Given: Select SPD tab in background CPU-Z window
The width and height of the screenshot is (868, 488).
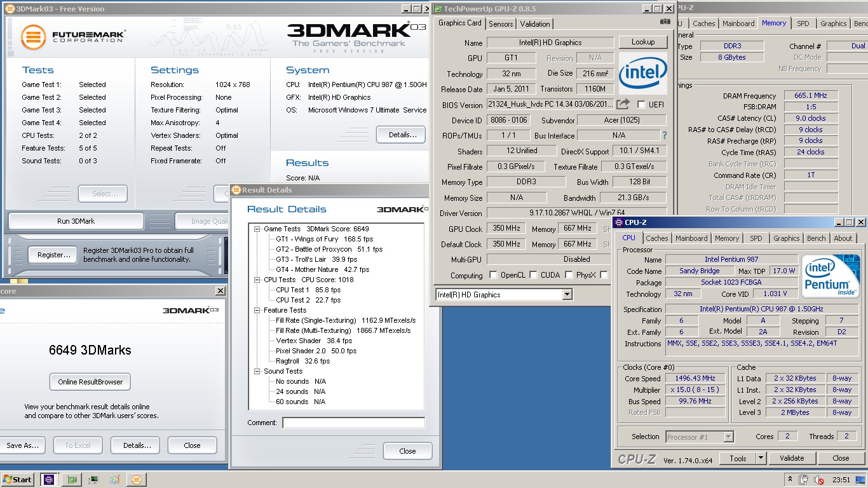Looking at the screenshot, I should coord(803,24).
